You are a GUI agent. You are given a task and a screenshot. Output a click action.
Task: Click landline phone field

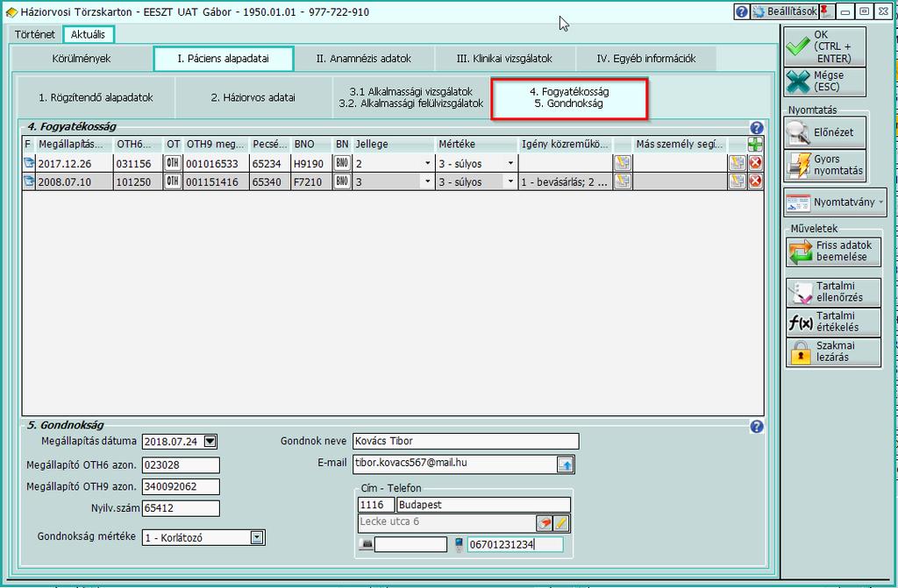click(x=410, y=544)
